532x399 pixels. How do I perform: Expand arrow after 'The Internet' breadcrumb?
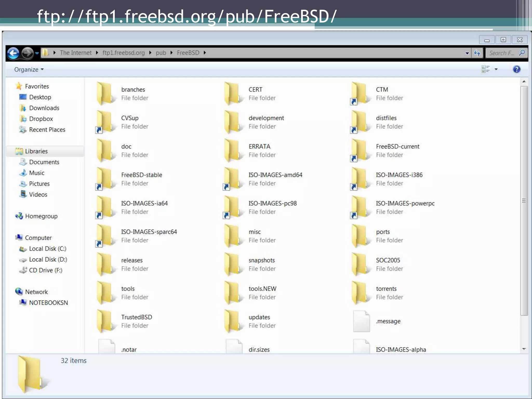97,53
